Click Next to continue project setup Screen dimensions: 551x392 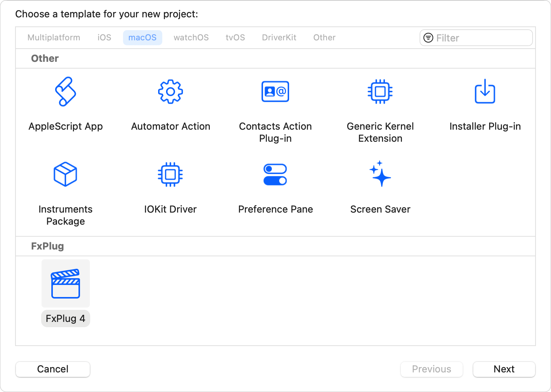[504, 369]
